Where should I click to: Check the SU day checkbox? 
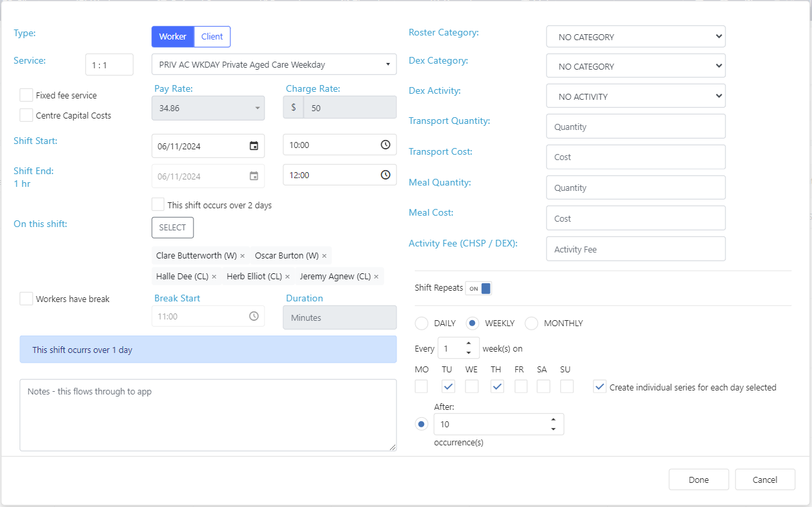(x=567, y=386)
